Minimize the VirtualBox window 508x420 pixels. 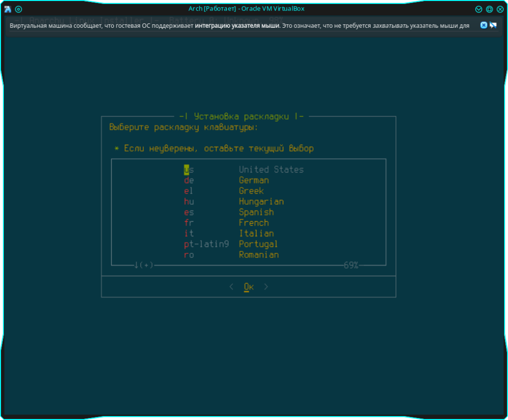click(479, 9)
